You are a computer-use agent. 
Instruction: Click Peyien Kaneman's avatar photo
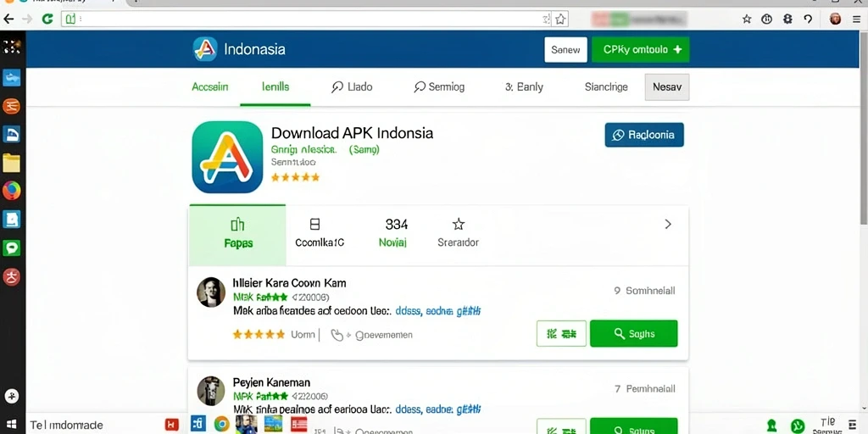point(211,391)
